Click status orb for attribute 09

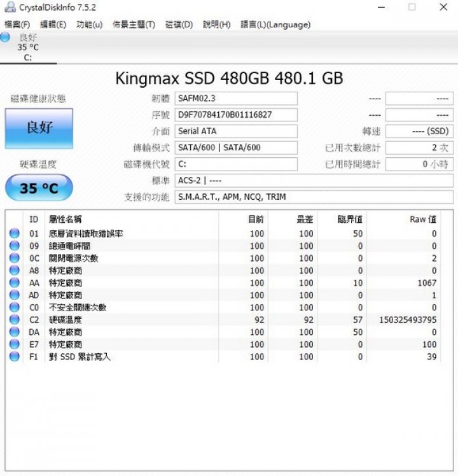(x=14, y=246)
